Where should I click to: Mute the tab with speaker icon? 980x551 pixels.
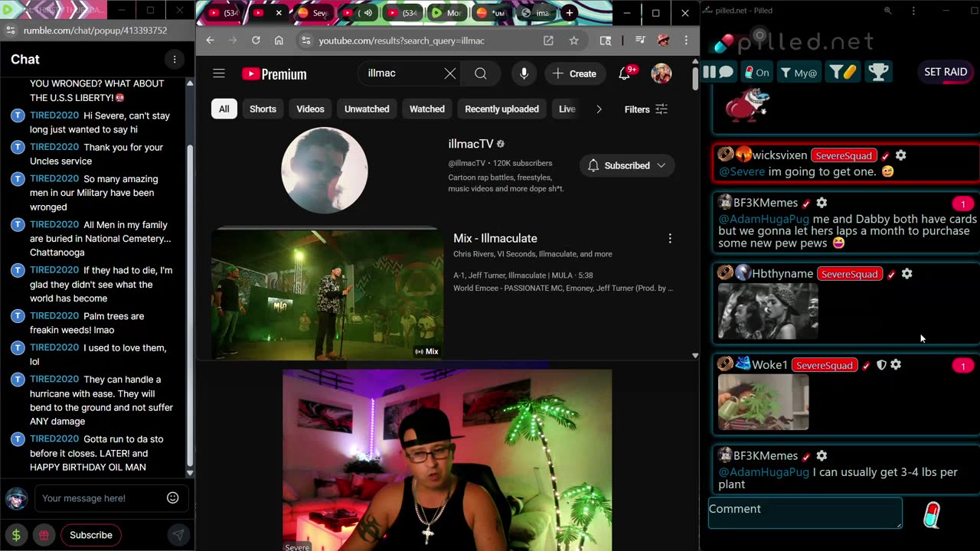pos(368,13)
